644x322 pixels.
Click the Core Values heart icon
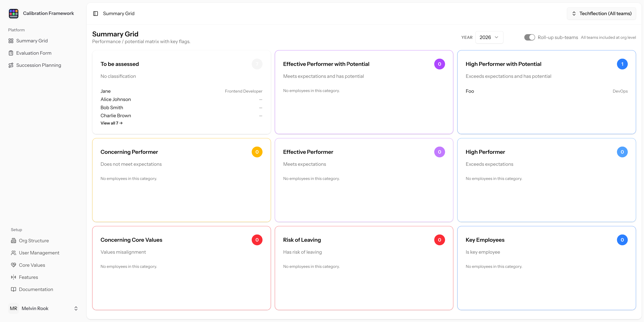(13, 265)
